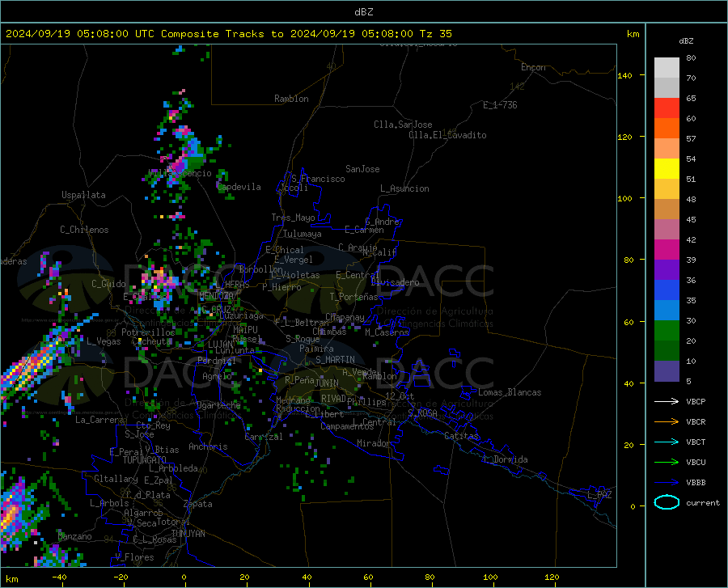Click the L_Asuncion label on map
This screenshot has width=728, height=588.
[405, 188]
